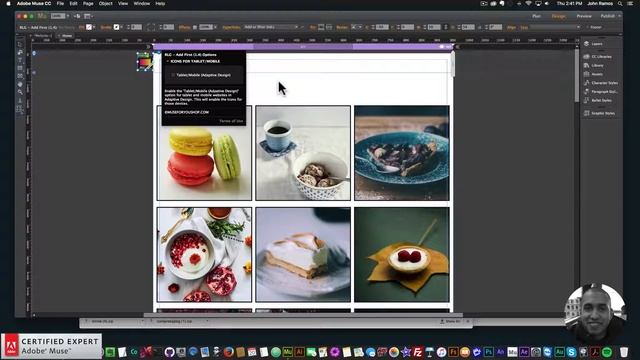Open the Graphic Styles panel
640x360 pixels.
tap(603, 113)
